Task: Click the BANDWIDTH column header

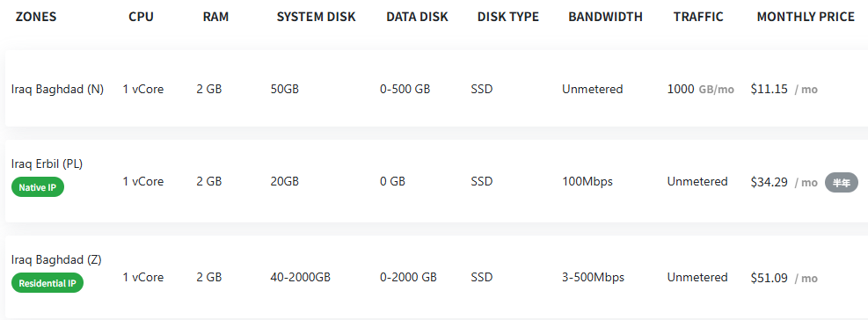Action: pos(606,17)
